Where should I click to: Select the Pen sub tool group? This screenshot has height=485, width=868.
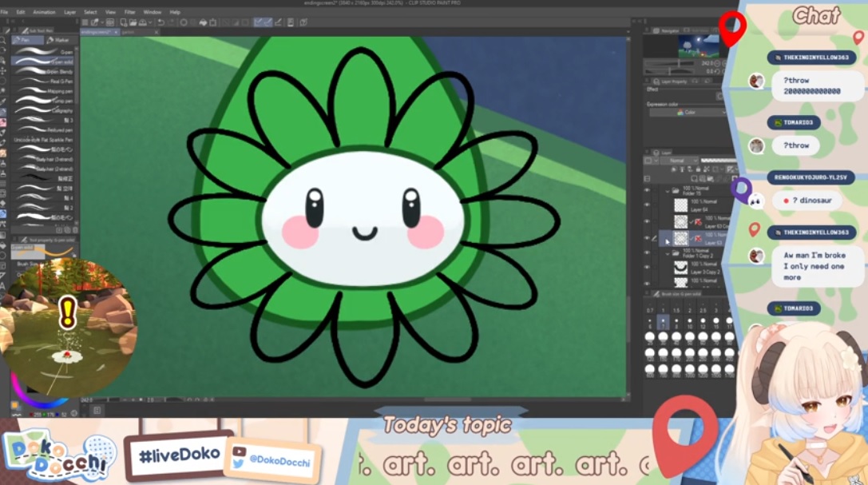pyautogui.click(x=28, y=40)
